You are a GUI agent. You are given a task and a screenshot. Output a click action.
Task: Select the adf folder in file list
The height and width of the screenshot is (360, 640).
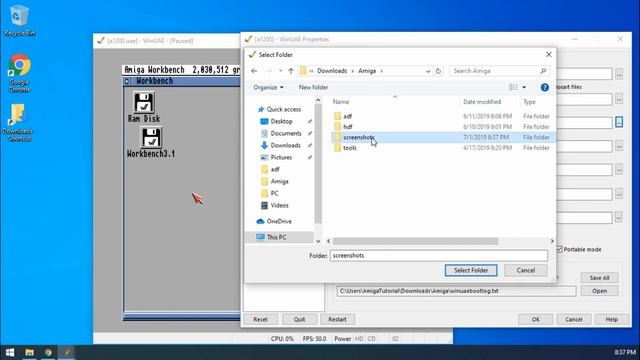348,116
